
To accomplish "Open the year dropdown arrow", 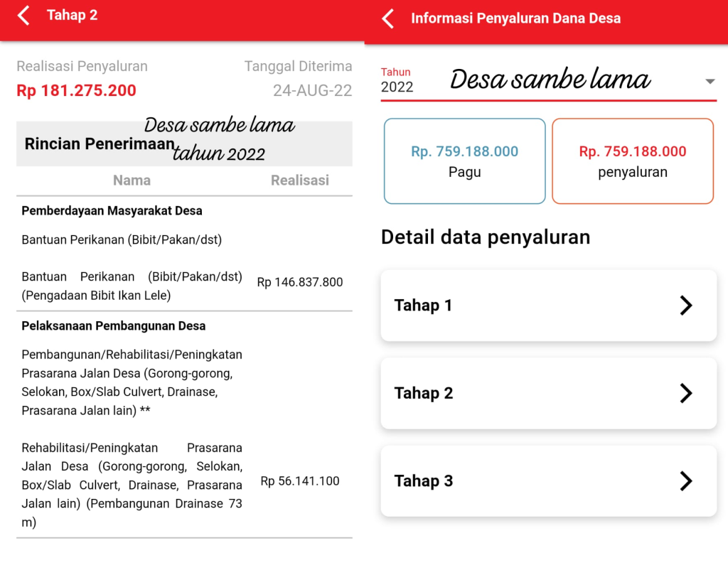I will 709,82.
